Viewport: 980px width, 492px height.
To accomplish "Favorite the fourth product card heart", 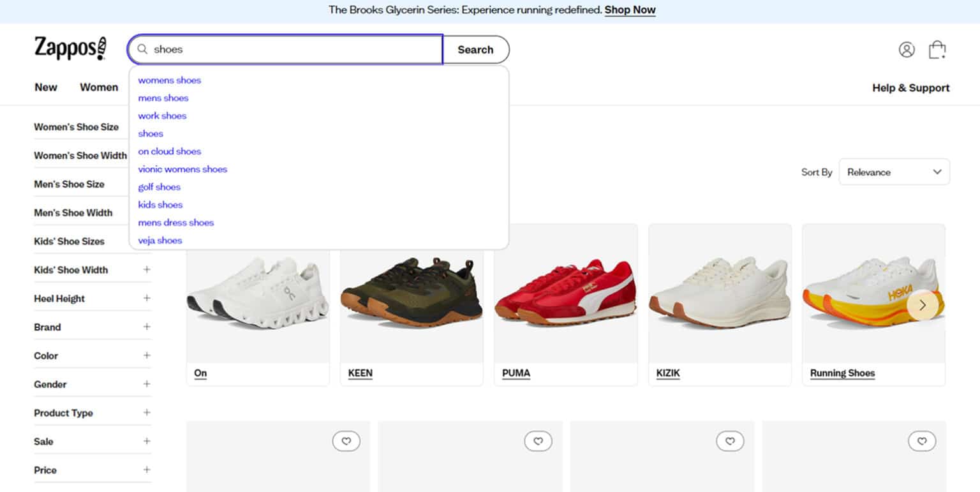I will pos(922,441).
